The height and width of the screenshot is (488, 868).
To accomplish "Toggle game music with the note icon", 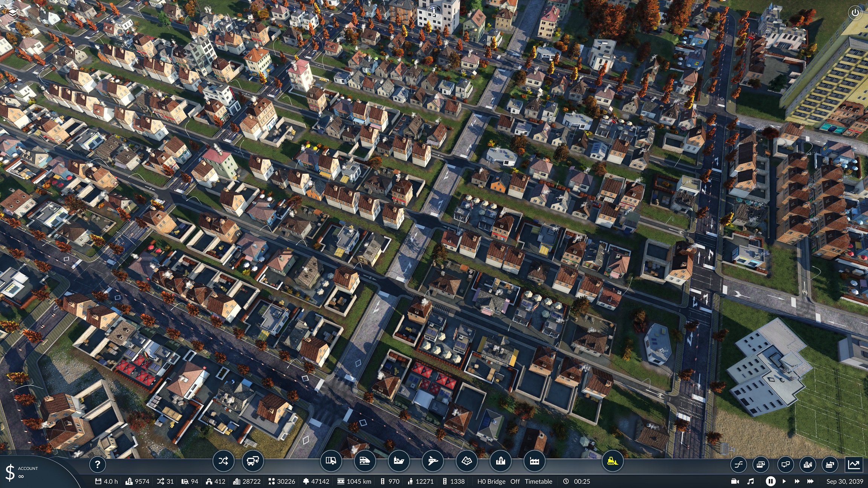I will pos(750,481).
